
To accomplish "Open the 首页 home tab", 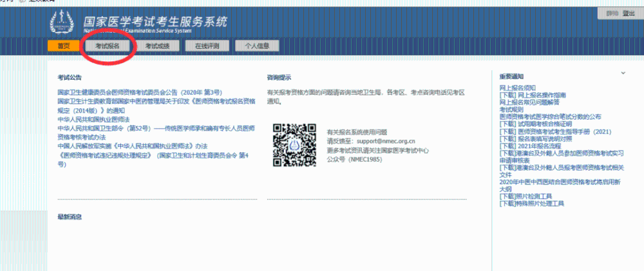I will pyautogui.click(x=63, y=46).
